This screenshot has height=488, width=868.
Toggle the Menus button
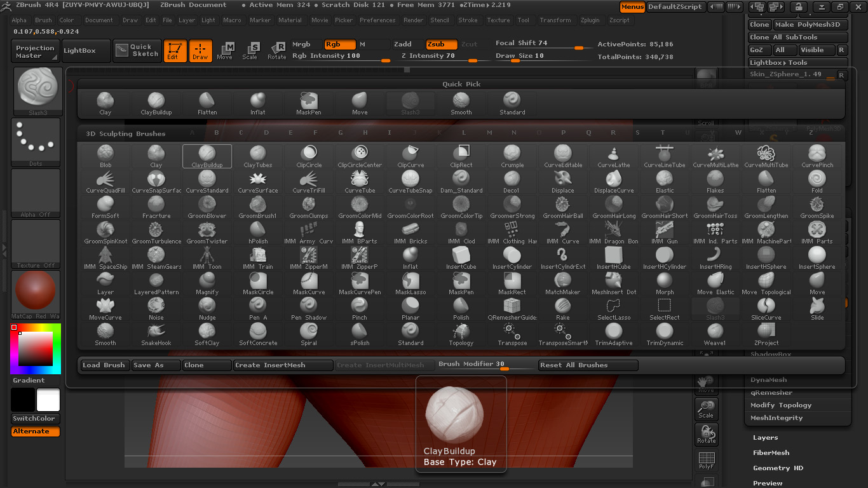(x=632, y=7)
